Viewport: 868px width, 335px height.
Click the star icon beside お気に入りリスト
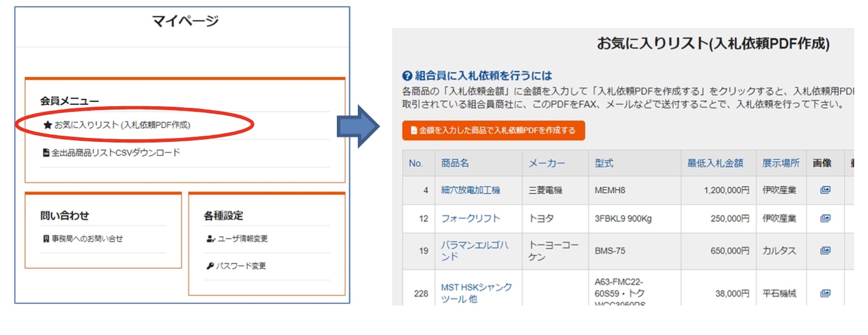[x=48, y=125]
